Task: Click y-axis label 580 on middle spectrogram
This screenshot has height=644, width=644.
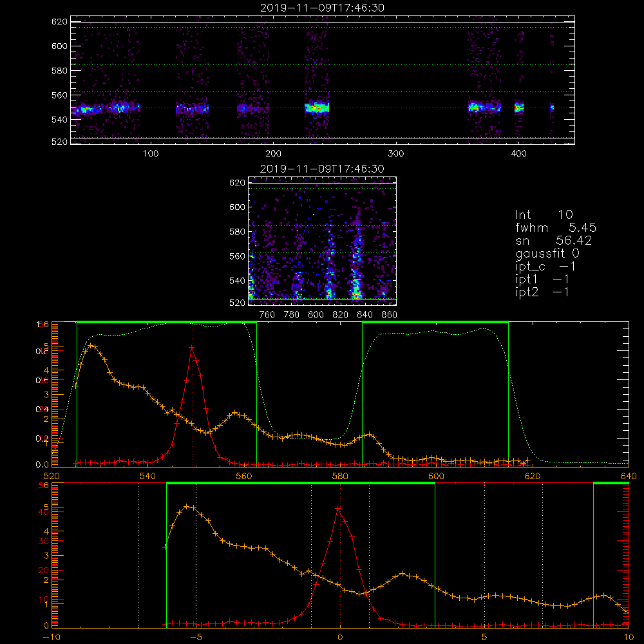Action: (237, 232)
